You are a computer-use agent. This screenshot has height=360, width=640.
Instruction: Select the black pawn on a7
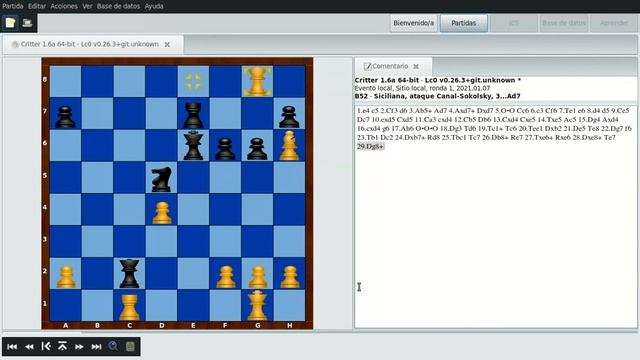[x=65, y=117]
